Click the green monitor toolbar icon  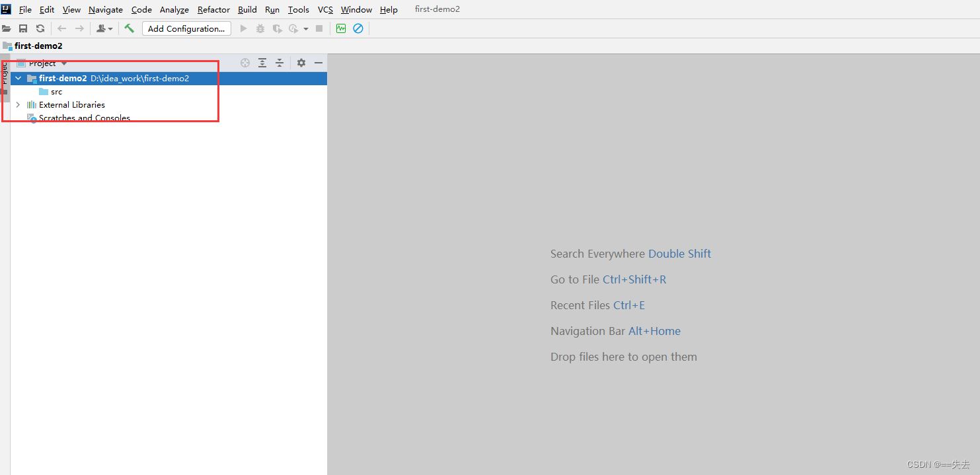(341, 28)
